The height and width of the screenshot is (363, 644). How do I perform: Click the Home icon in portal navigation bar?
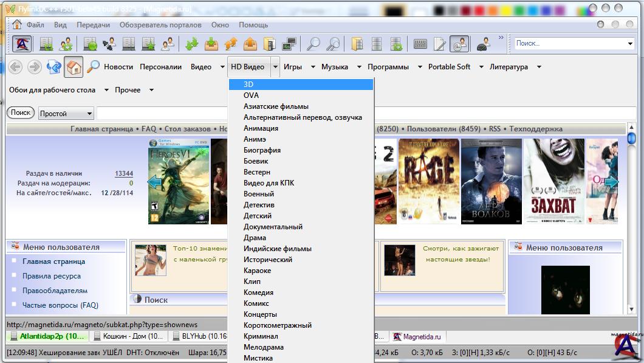click(74, 67)
